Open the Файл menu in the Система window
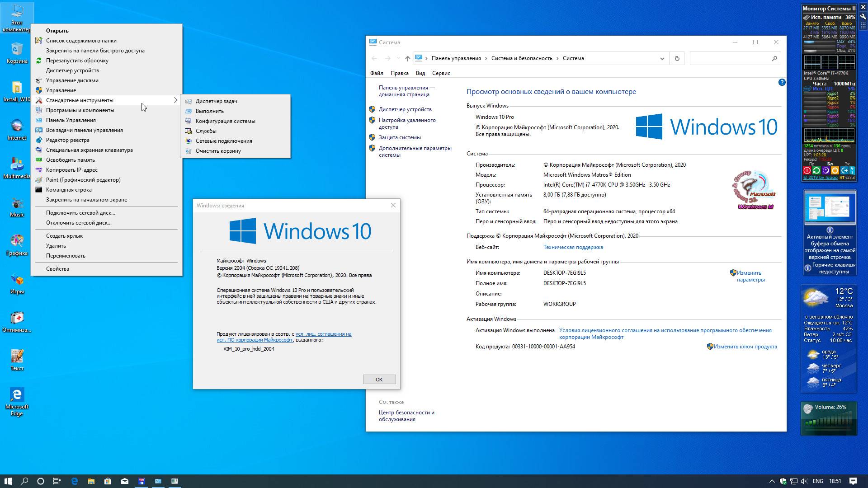Viewport: 868px width, 488px height. (377, 73)
